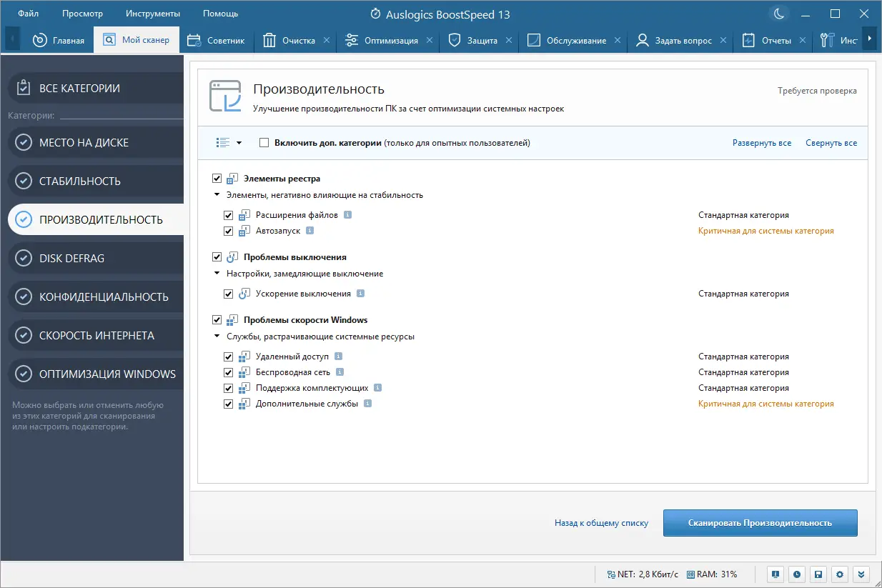Collapse Службы, растрачивающие системные ресурсы group
882x588 pixels.
click(x=217, y=336)
